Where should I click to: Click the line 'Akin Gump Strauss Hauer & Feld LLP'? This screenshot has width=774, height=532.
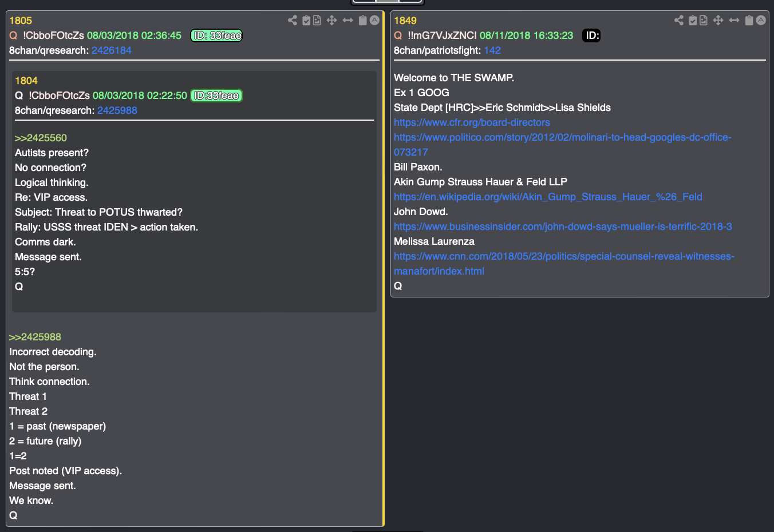click(x=480, y=182)
